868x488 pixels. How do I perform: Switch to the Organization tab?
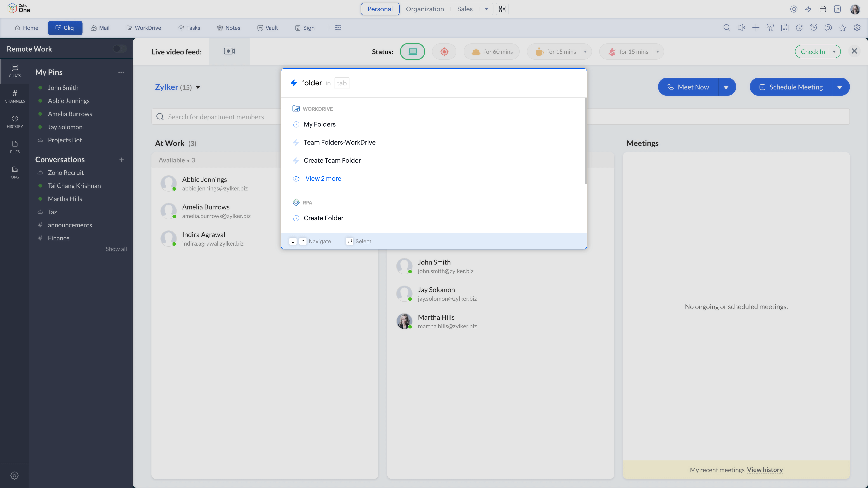point(425,9)
